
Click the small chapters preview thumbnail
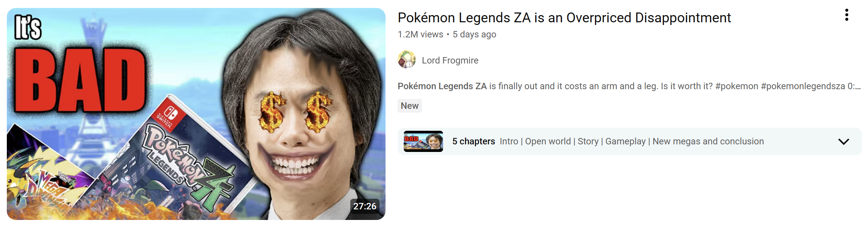[x=423, y=141]
